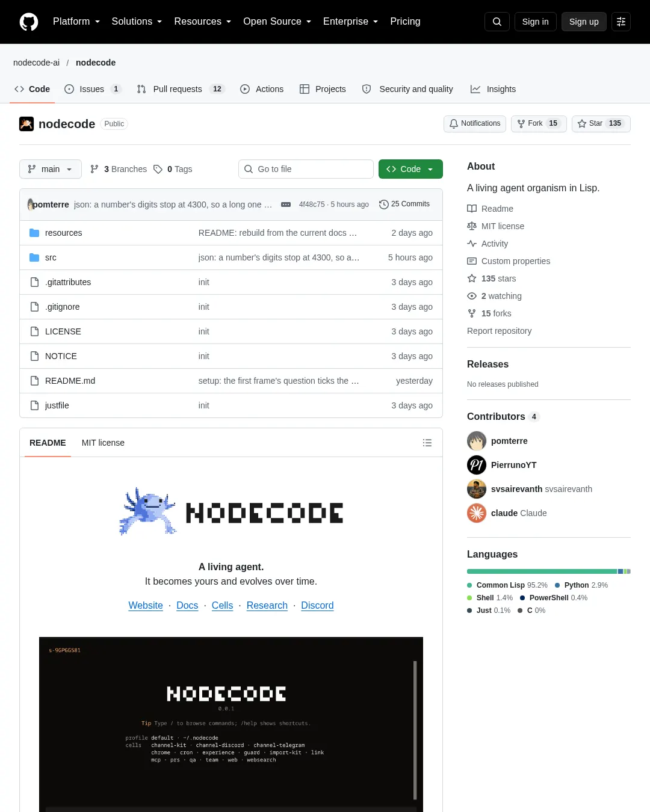
Task: Click PierrunoYT's contributor avatar
Action: 477,465
